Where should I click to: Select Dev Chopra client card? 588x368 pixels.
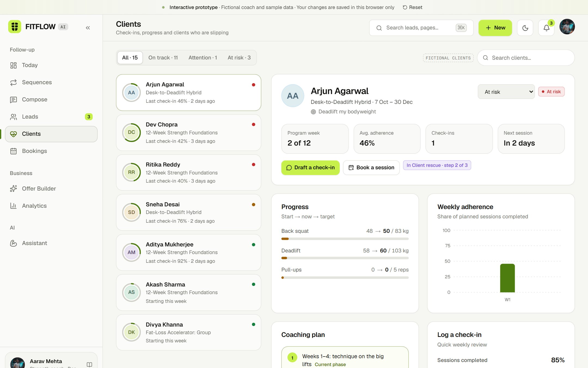coord(188,133)
